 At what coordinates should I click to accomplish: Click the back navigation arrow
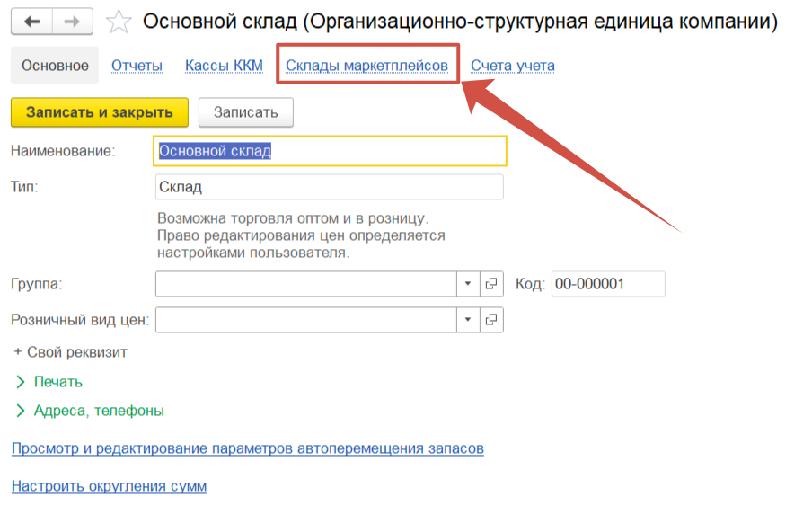coord(31,21)
